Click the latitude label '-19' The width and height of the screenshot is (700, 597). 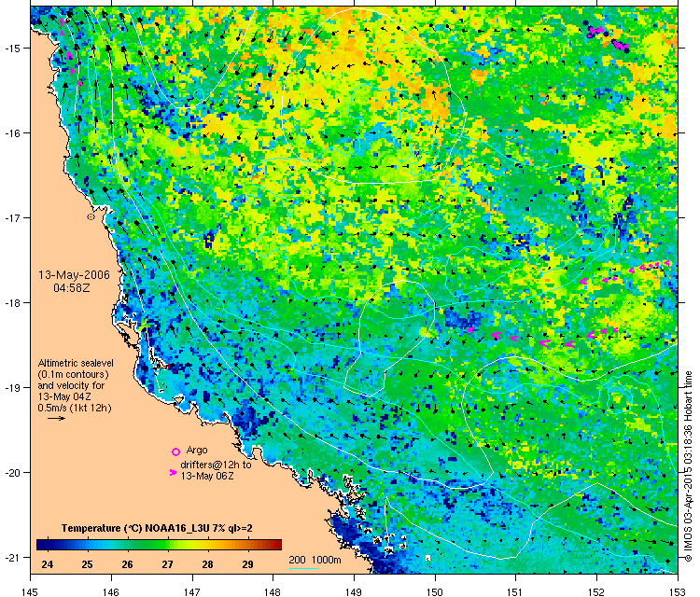(x=11, y=387)
